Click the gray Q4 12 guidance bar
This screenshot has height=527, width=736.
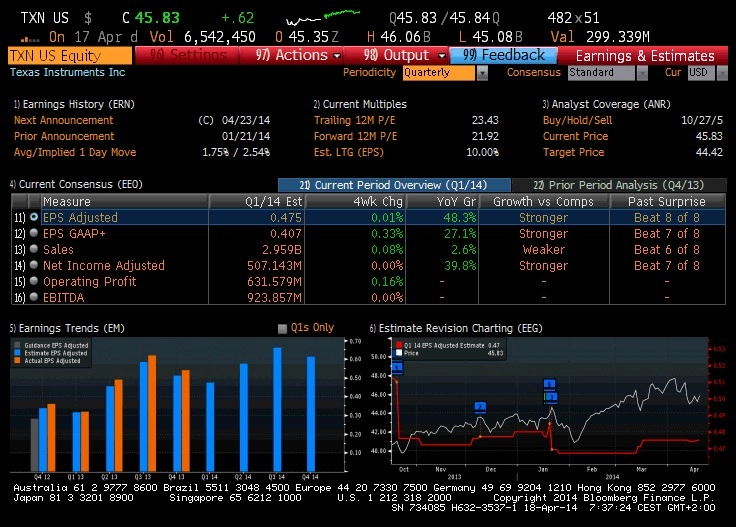(34, 445)
